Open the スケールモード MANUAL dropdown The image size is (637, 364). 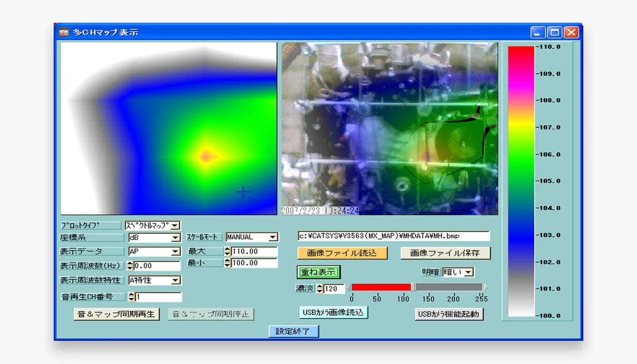pyautogui.click(x=273, y=237)
